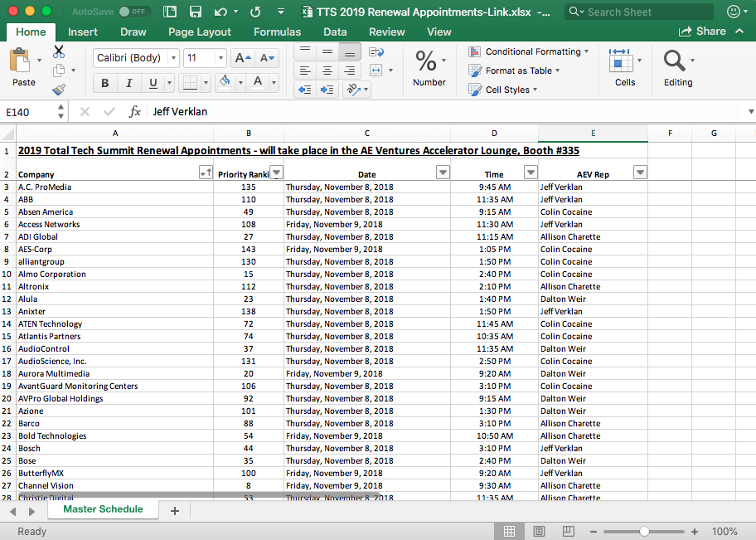Align text to top
The width and height of the screenshot is (756, 540).
305,51
